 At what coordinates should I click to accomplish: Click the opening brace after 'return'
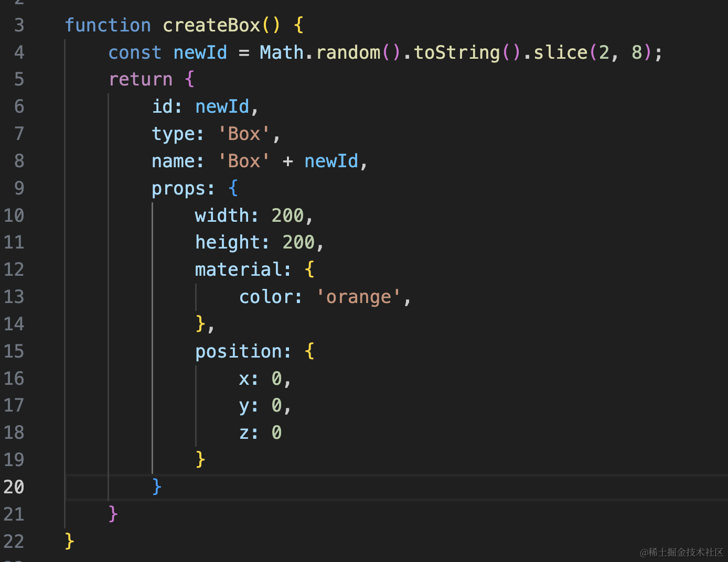[189, 80]
